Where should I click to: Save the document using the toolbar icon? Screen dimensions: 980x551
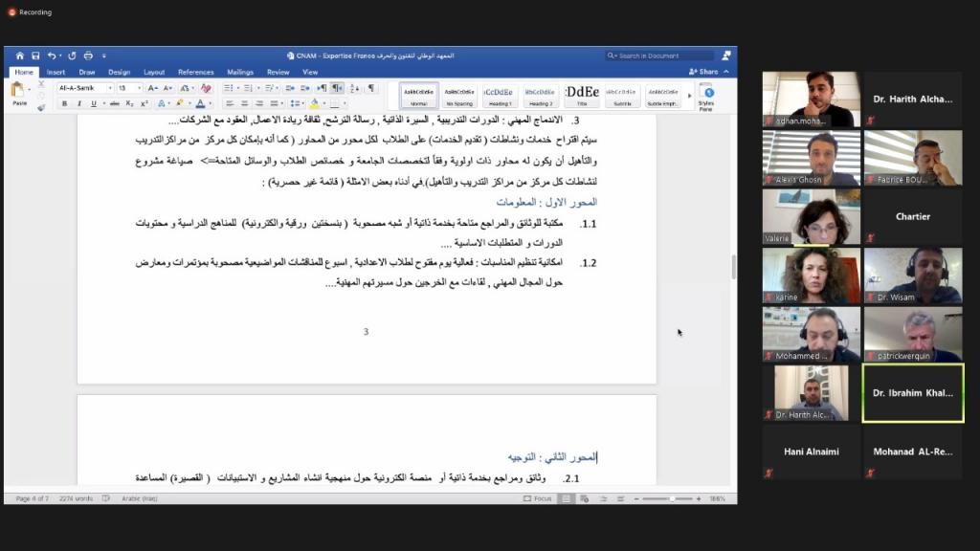(35, 55)
